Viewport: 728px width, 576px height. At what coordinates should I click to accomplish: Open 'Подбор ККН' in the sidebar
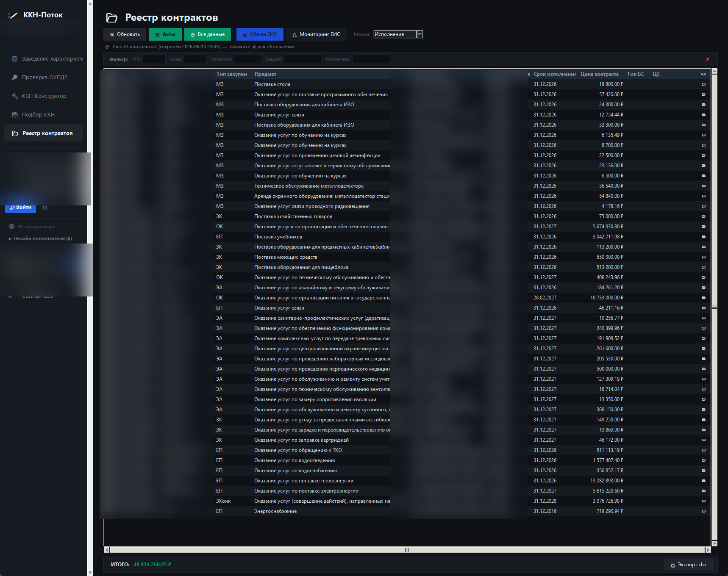point(38,115)
